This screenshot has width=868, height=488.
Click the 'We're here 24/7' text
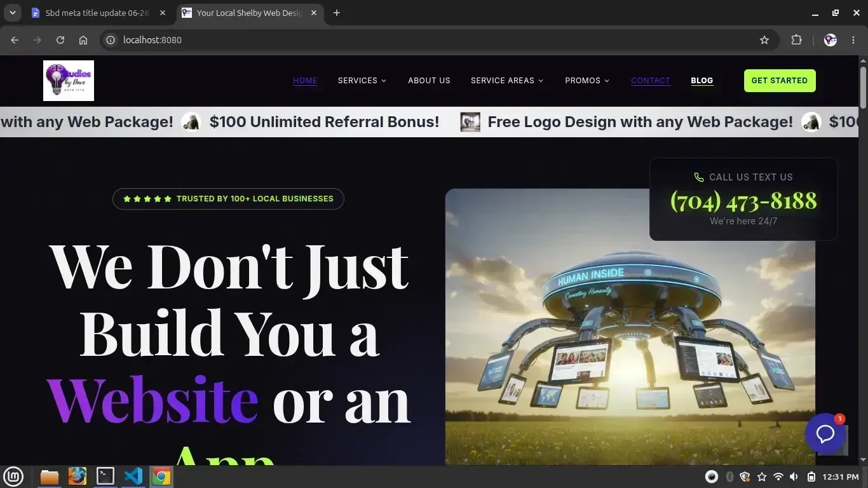[x=743, y=221]
